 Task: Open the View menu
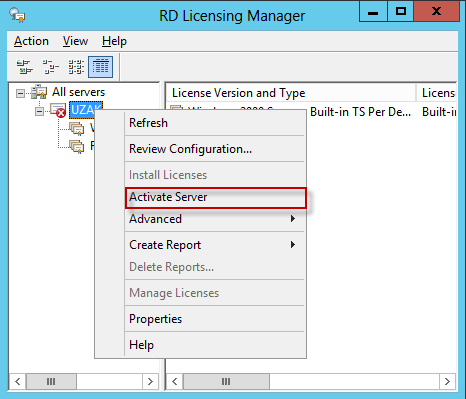coord(75,41)
